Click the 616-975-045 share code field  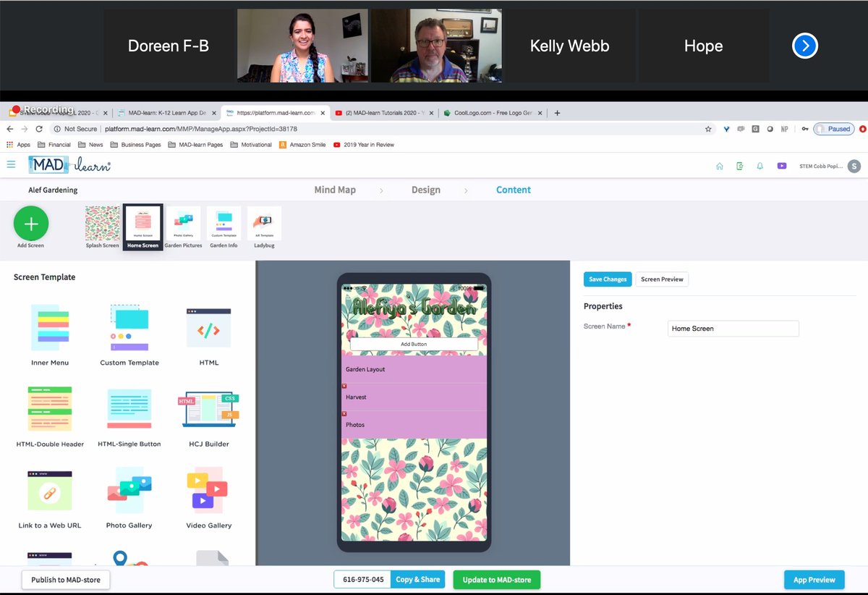coord(362,580)
